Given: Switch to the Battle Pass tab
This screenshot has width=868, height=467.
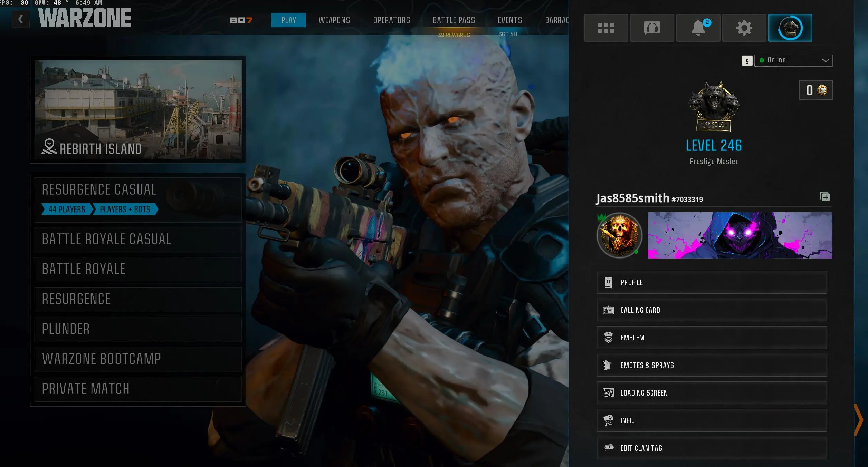Looking at the screenshot, I should point(454,20).
